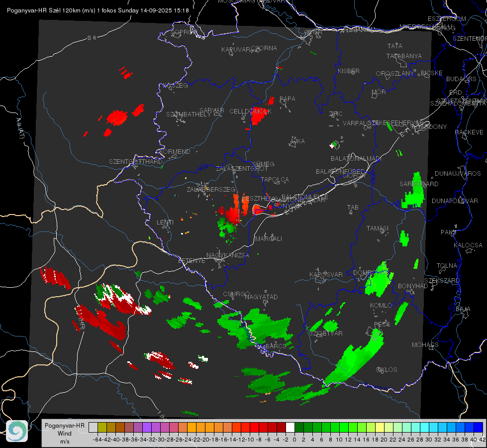
Task: Click the '42' value on legend scale
Action: [483, 440]
